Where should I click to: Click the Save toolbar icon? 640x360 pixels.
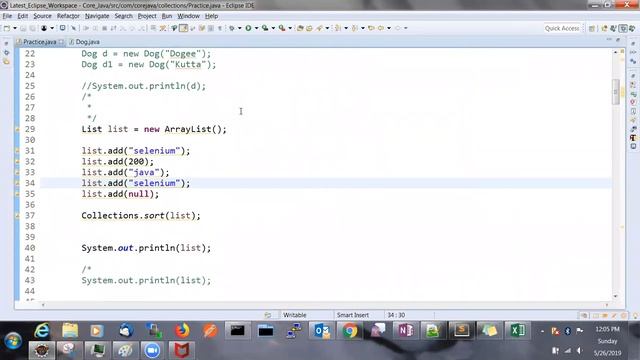click(23, 28)
